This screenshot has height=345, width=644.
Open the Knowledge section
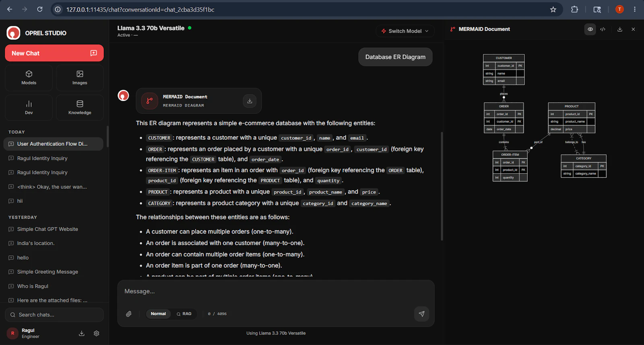click(80, 107)
